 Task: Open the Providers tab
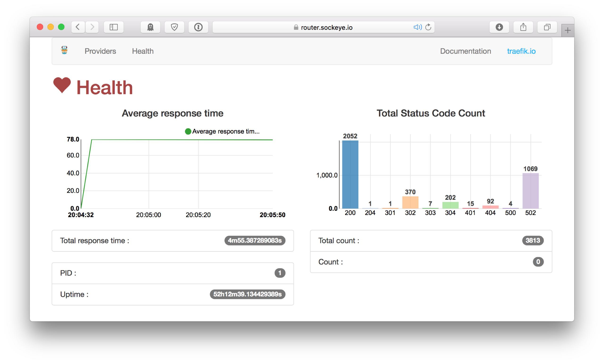100,51
